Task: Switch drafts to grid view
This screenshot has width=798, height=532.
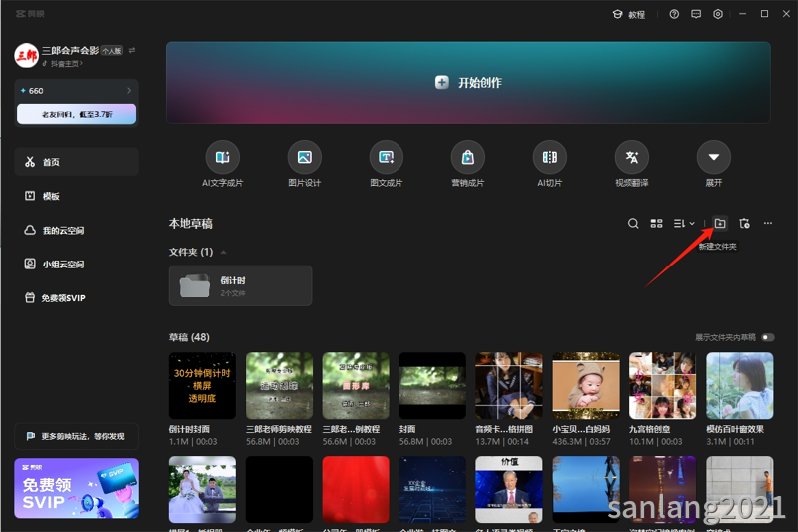Action: pos(657,224)
